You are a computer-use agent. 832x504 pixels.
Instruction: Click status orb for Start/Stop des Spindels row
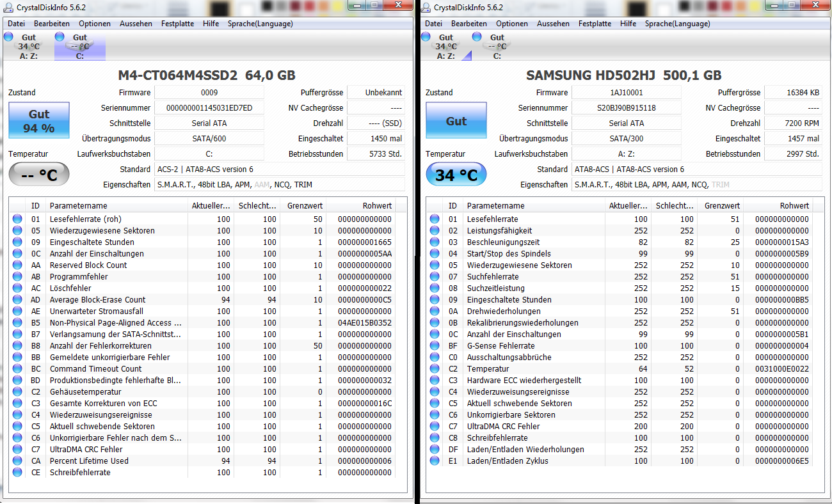coord(435,254)
